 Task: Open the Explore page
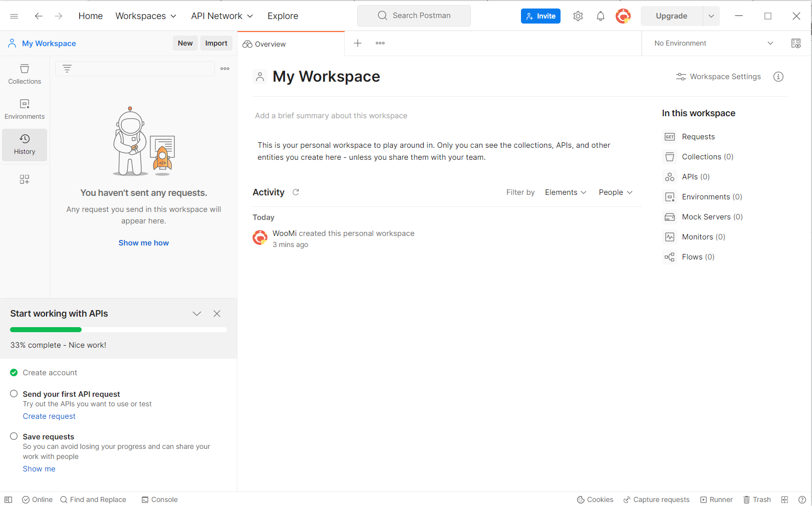pos(283,16)
